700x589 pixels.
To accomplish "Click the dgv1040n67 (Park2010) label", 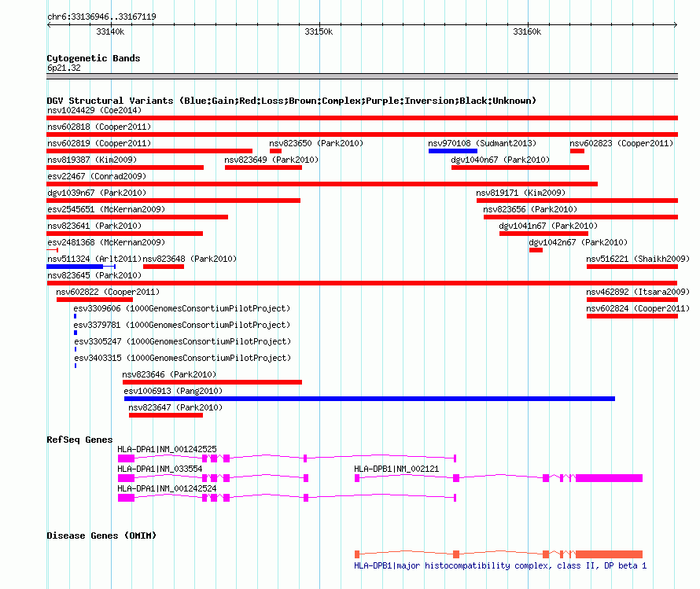I will pos(500,160).
